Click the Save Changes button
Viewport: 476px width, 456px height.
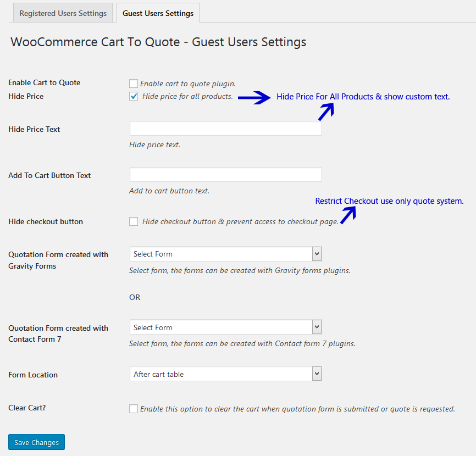pyautogui.click(x=37, y=442)
